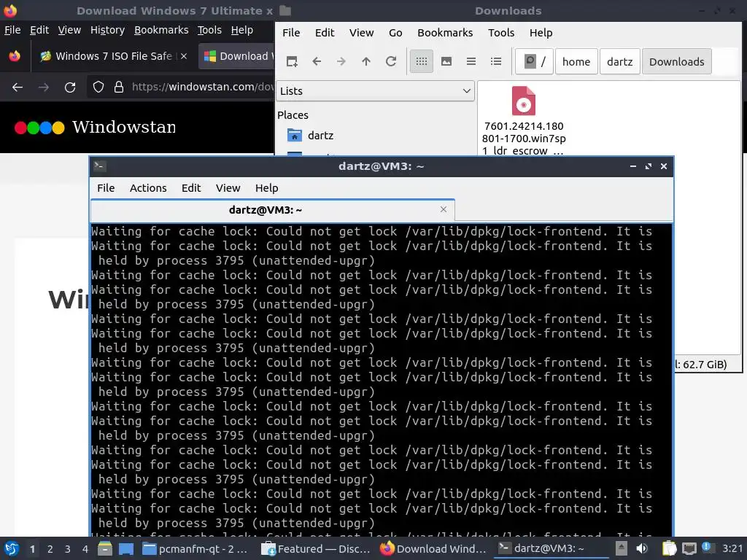The width and height of the screenshot is (747, 560).
Task: Open file manager Go menu
Action: click(x=395, y=33)
